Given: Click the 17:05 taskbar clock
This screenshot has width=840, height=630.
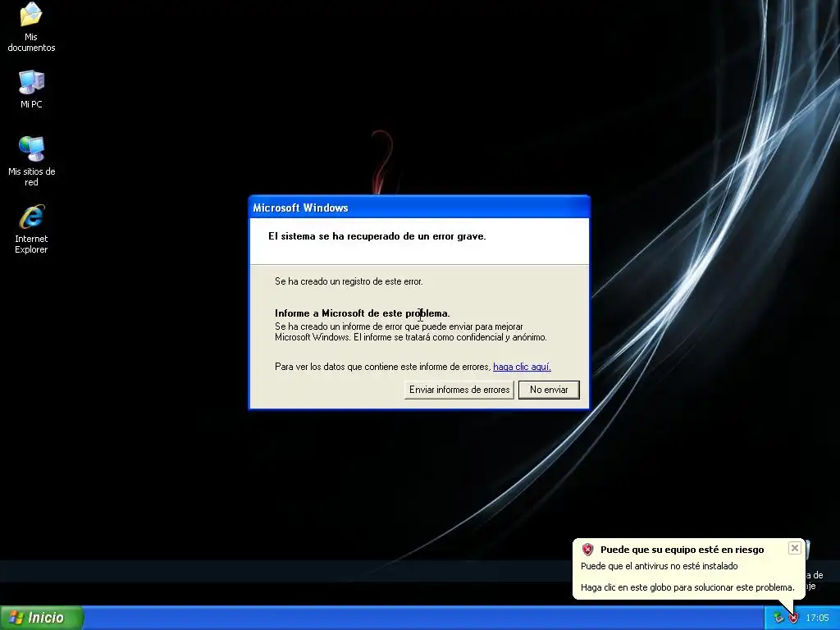Looking at the screenshot, I should click(818, 619).
